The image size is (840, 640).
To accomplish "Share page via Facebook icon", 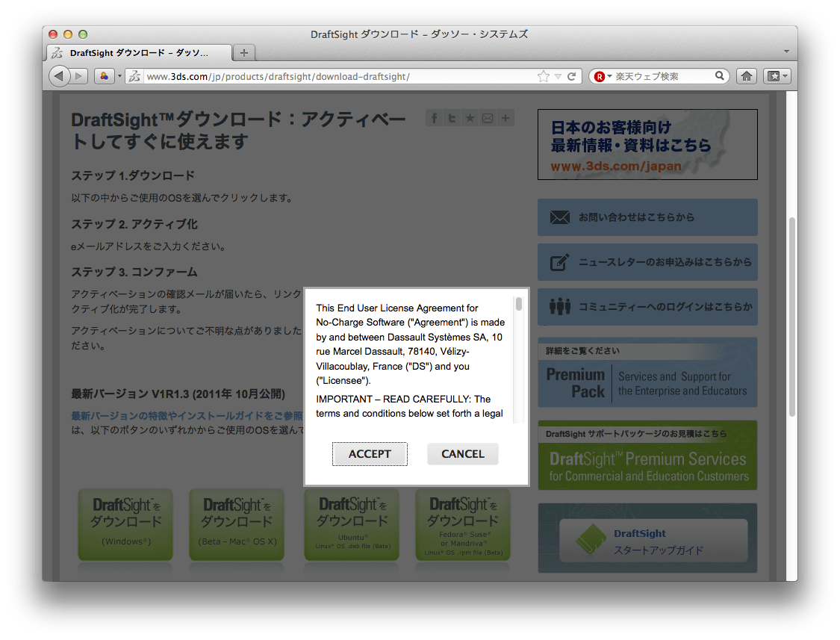I will [435, 118].
